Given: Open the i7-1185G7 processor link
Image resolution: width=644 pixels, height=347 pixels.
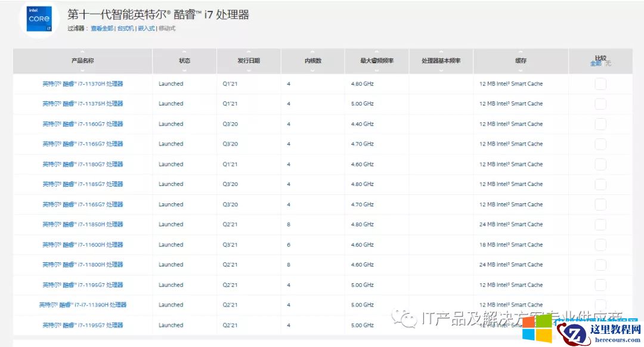Looking at the screenshot, I should 82,184.
